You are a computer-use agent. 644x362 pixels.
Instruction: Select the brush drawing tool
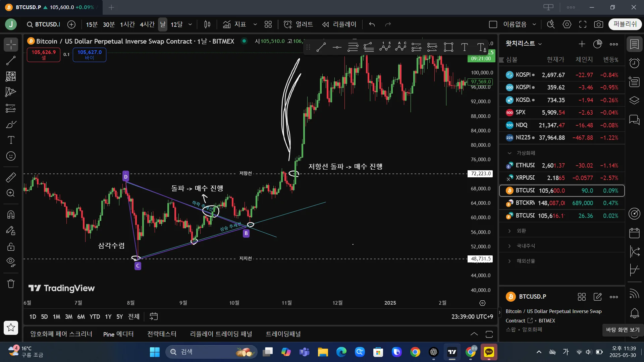[11, 124]
